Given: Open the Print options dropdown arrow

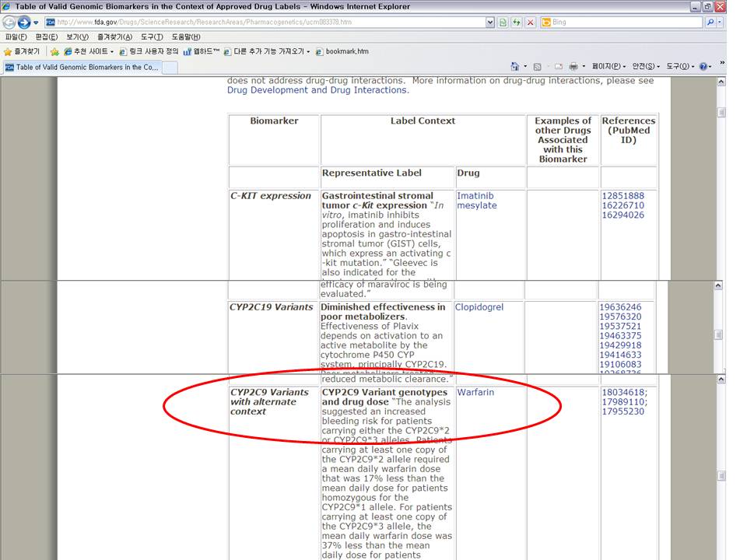Looking at the screenshot, I should point(584,66).
